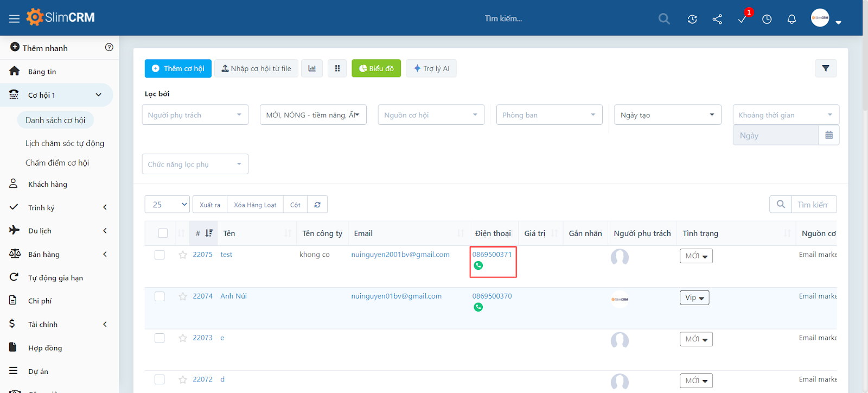868x393 pixels.
Task: Check the checkbox for row 22075
Action: point(159,255)
